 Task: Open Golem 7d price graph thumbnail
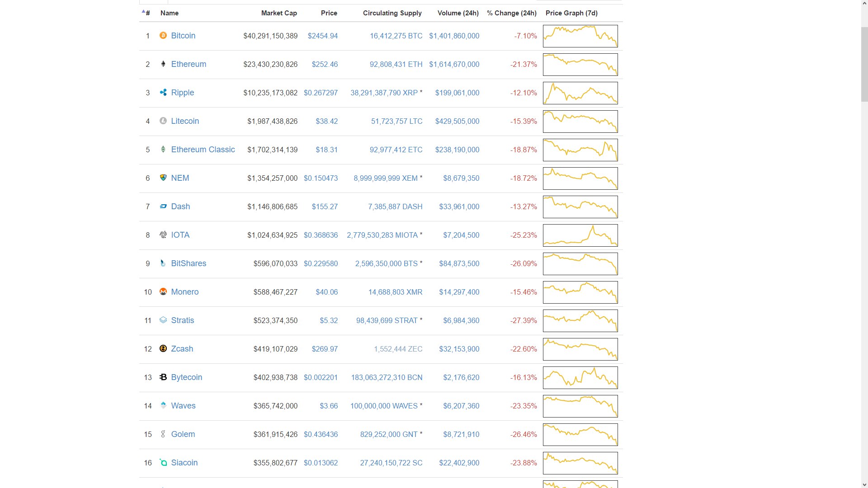(x=580, y=435)
